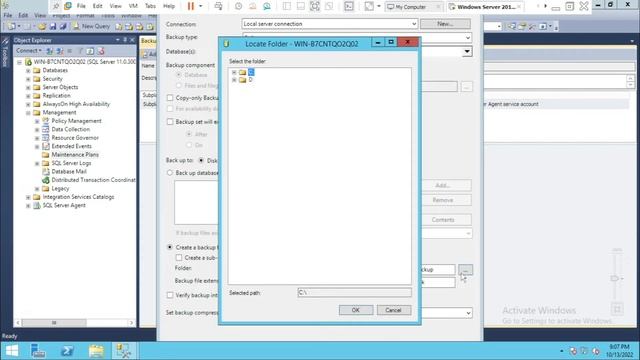This screenshot has width=640, height=360.
Task: Click the New Project icon in SSMS toolbar
Action: (x=12, y=27)
